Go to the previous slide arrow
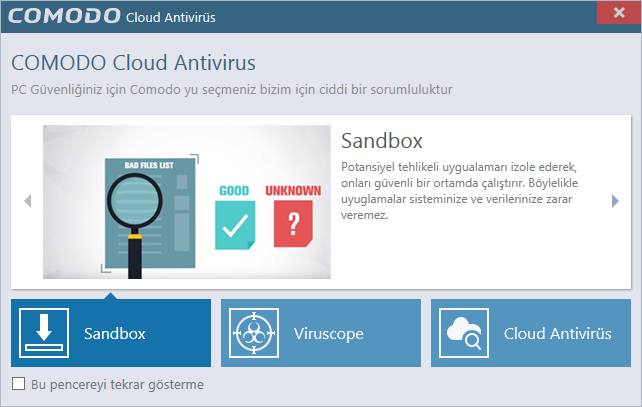Viewport: 642px width, 407px height. [x=28, y=201]
